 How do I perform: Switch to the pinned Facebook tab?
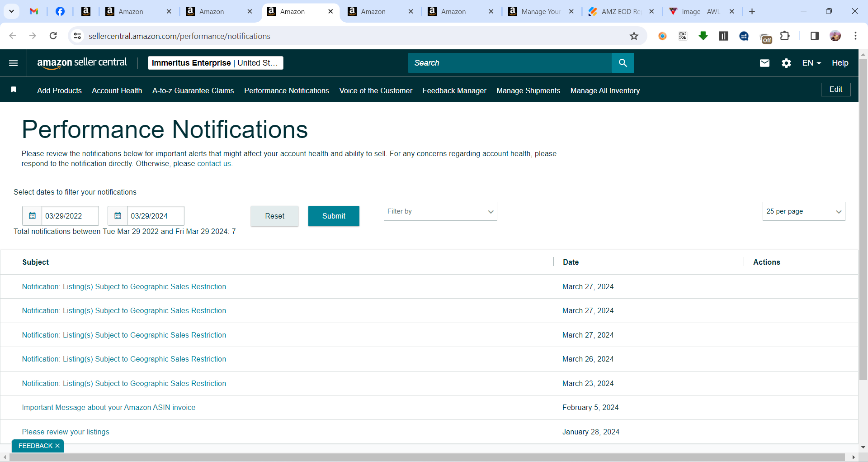coord(60,11)
